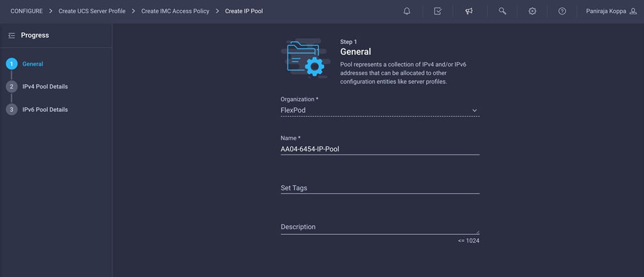Click the 'Step 1' label

[x=349, y=42]
